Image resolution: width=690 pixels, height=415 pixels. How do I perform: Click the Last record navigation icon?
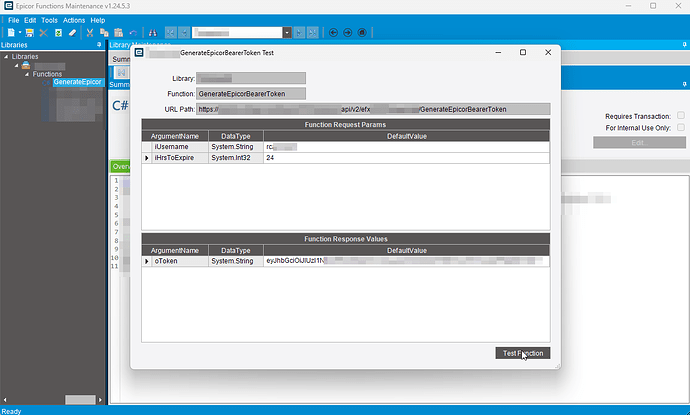[x=313, y=33]
